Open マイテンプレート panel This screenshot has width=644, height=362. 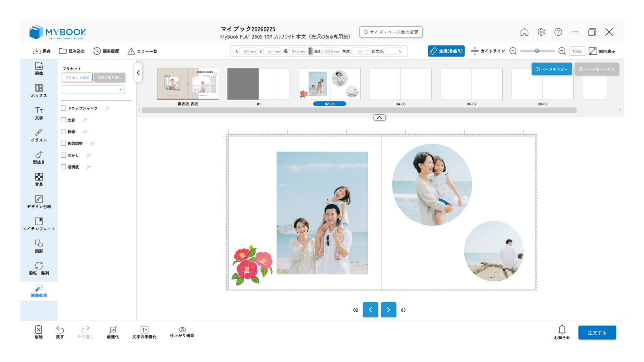[x=39, y=224]
